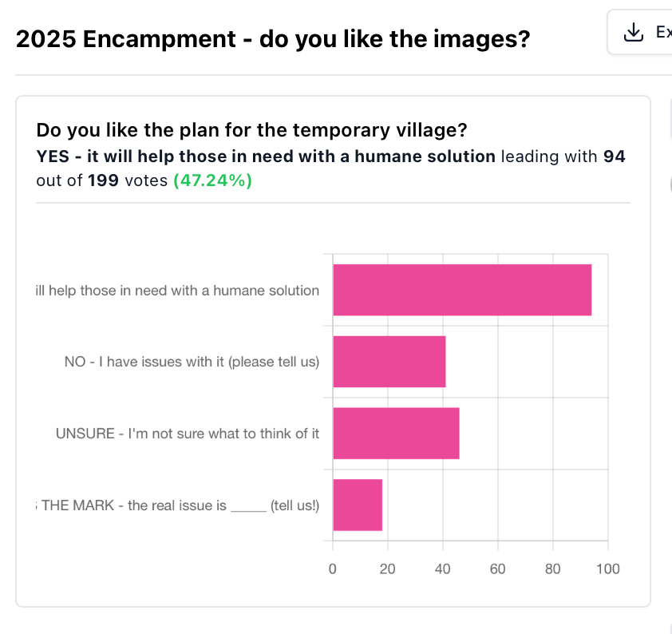Click the bold 199 vote count
The height and width of the screenshot is (634, 672).
coord(103,180)
